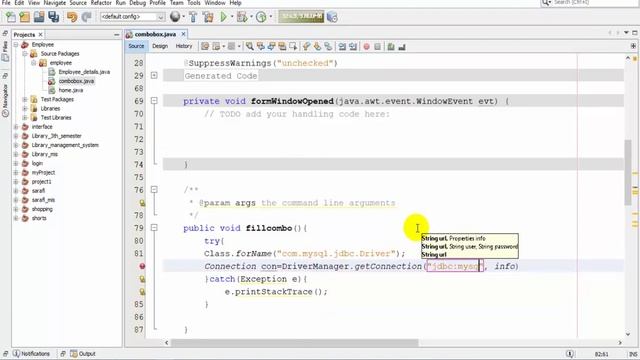This screenshot has height=360, width=640.
Task: Click the Last Edit editor toolbar icon
Action: tap(205, 47)
